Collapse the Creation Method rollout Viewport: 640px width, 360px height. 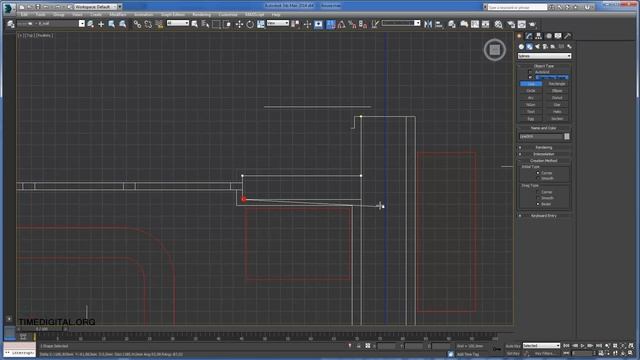544,161
